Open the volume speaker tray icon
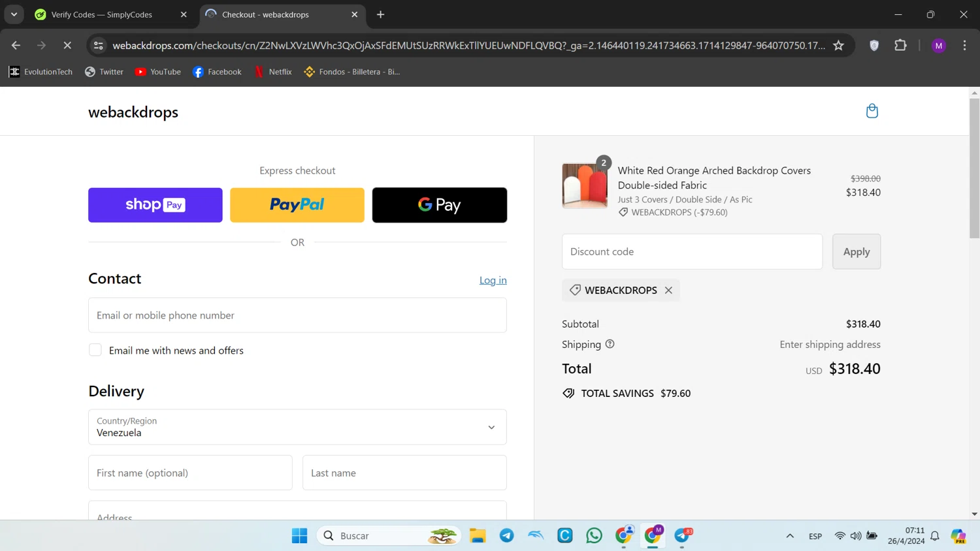 (856, 536)
